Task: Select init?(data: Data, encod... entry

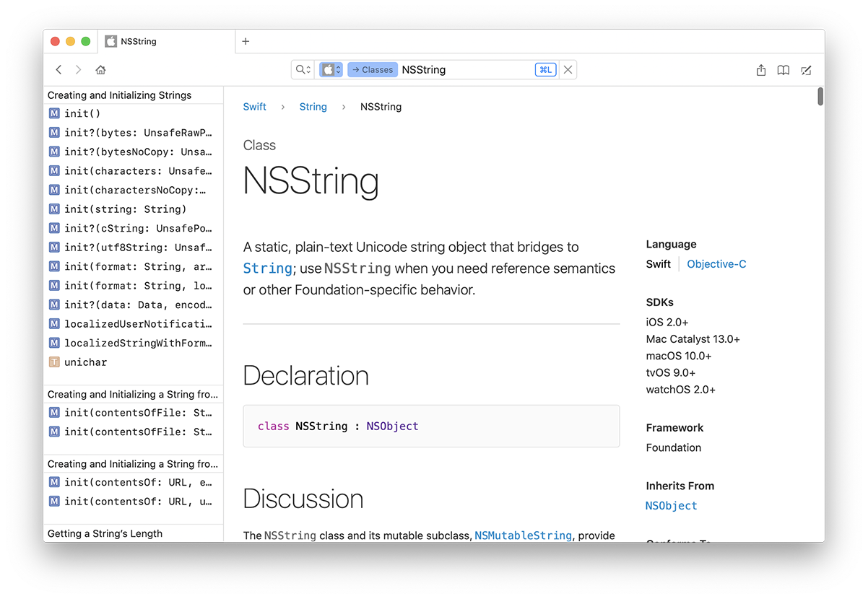Action: click(x=134, y=305)
